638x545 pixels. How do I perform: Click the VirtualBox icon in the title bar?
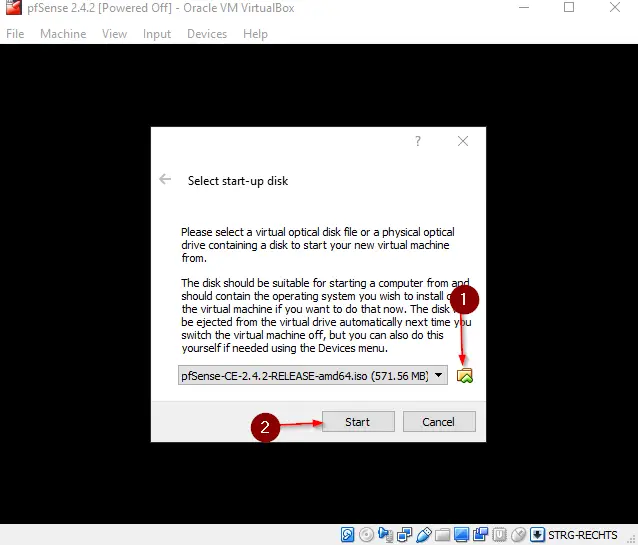(13, 7)
